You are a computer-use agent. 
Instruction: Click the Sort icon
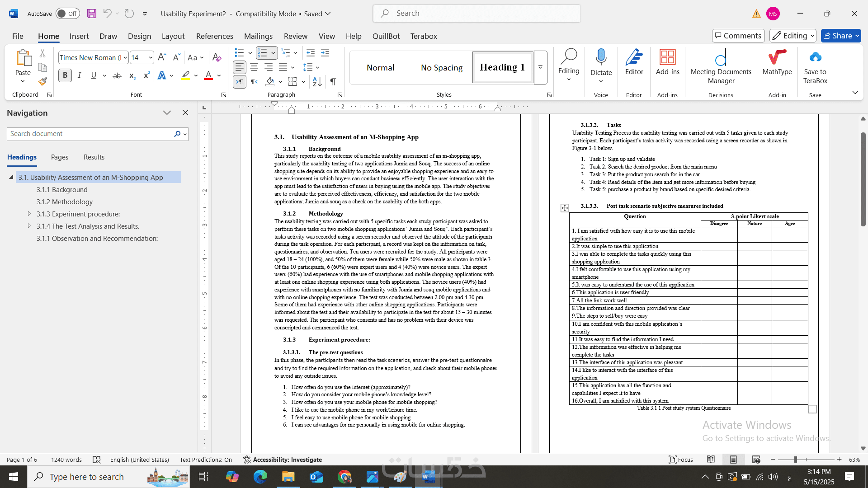tap(317, 82)
